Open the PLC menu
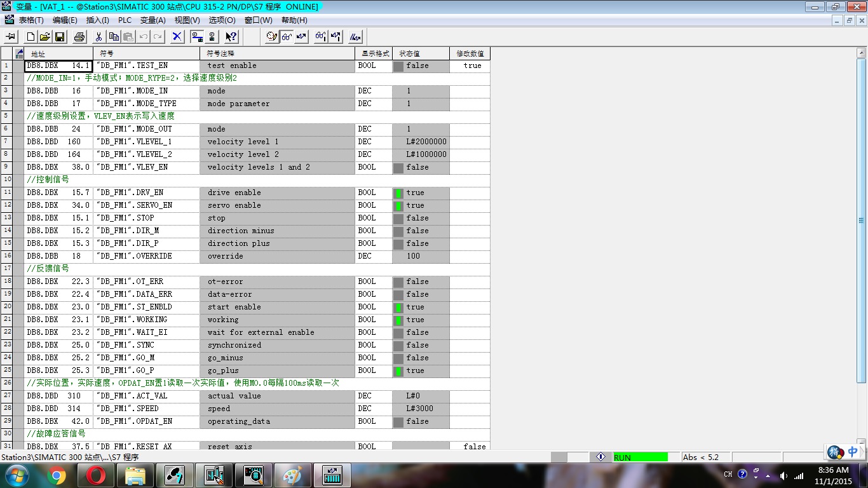The image size is (868, 488). click(125, 20)
